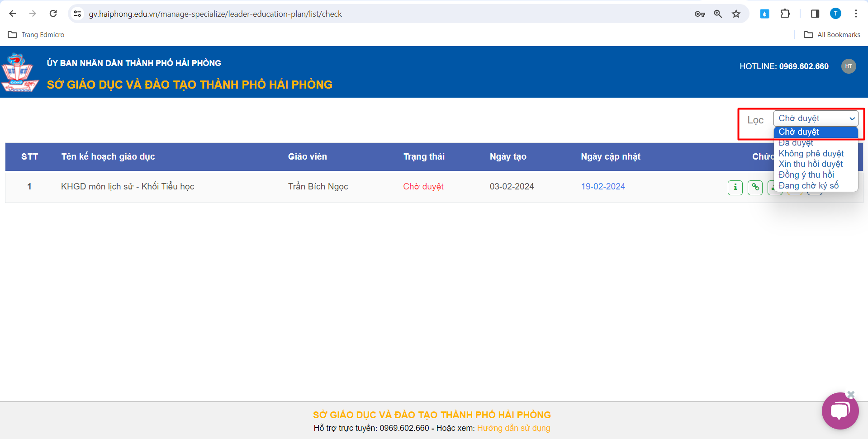Select "Không phê duyệt" filter option
The height and width of the screenshot is (439, 868).
click(x=811, y=154)
